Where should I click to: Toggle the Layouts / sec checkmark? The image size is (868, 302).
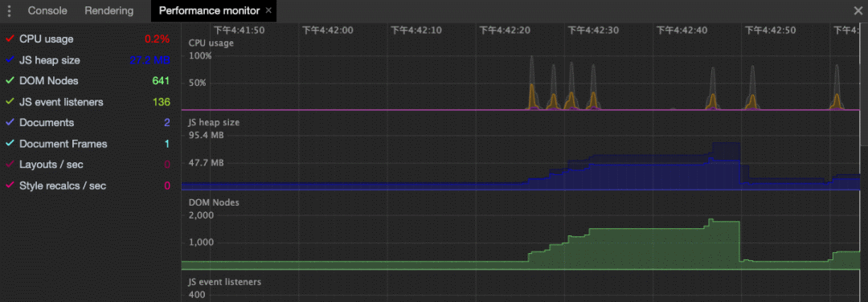click(x=10, y=165)
